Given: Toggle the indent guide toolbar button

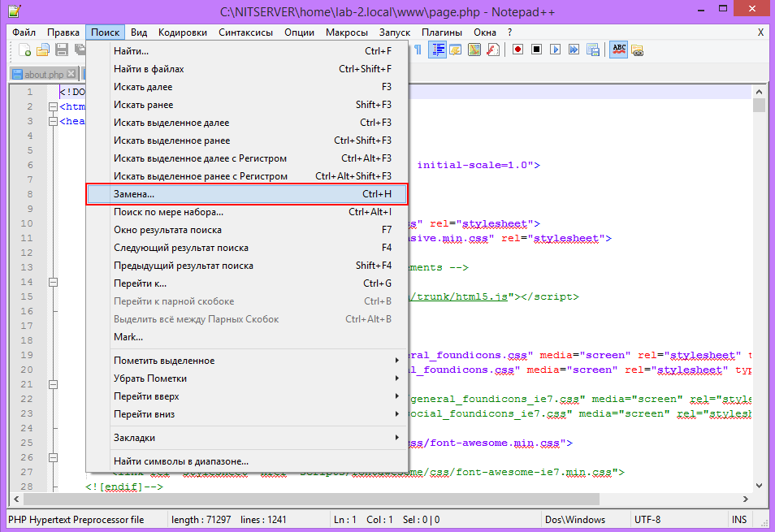Looking at the screenshot, I should 438,50.
